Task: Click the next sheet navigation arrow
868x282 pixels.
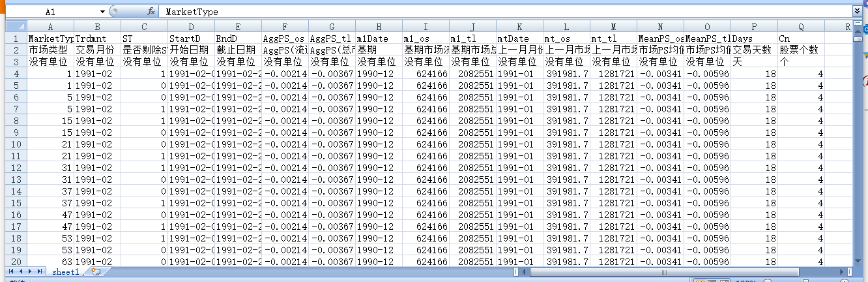Action: point(30,271)
